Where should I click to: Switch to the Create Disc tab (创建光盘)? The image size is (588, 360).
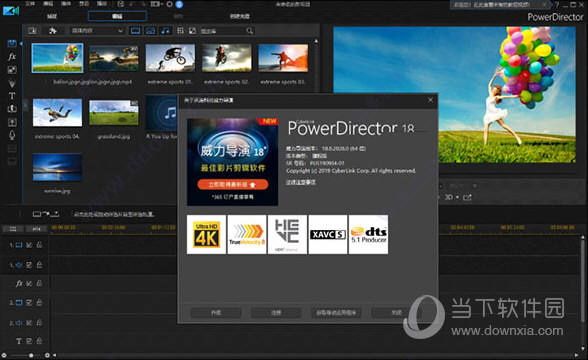point(240,16)
